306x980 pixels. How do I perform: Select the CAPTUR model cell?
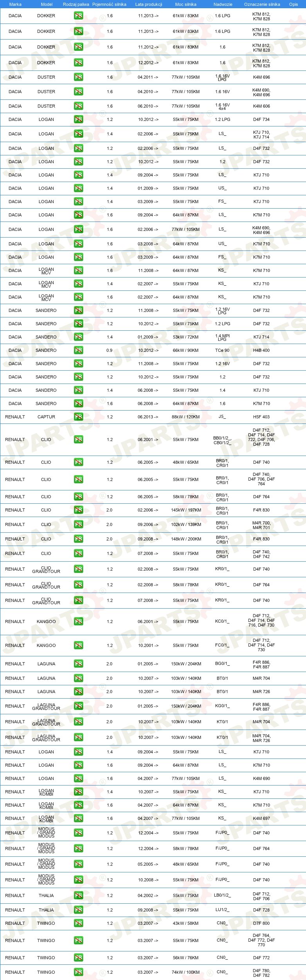coord(46,417)
